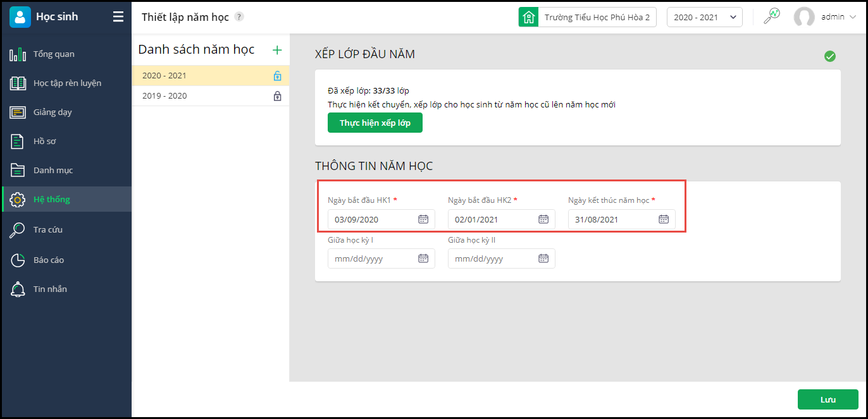Click school name Trường Tiểu Học Phú Hòa 2
The height and width of the screenshot is (419, 868).
click(597, 17)
